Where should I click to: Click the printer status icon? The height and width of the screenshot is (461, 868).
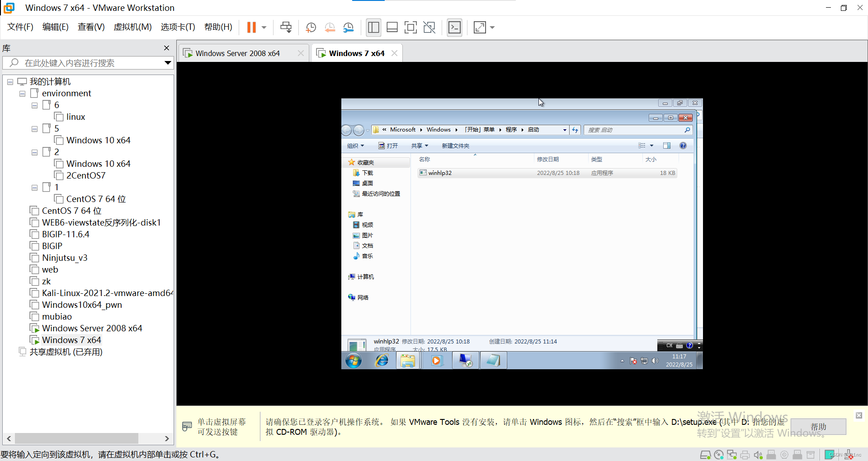pyautogui.click(x=745, y=455)
